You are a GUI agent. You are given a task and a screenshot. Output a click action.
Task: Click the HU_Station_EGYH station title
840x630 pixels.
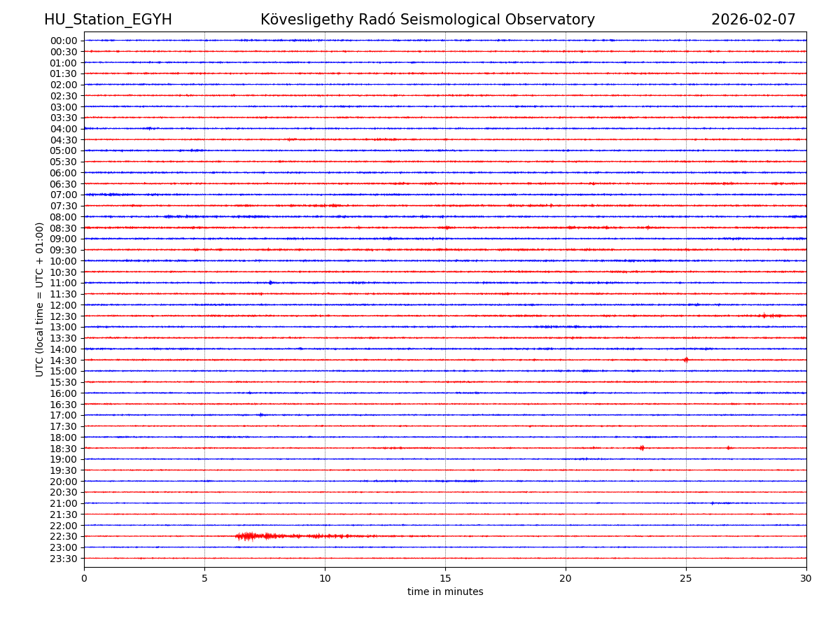click(x=108, y=20)
